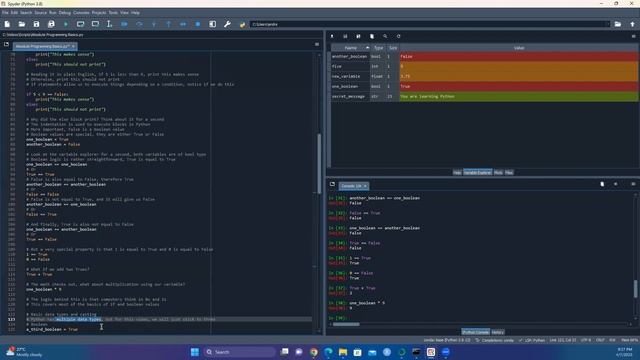Click Change to parent directory arrow icon
This screenshot has width=640, height=360.
pyautogui.click(x=632, y=24)
